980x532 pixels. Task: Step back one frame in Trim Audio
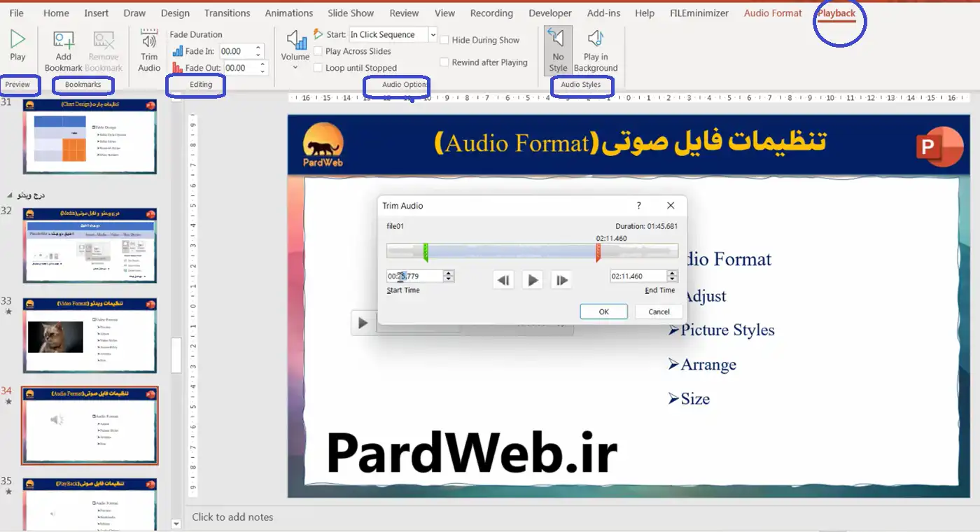503,280
